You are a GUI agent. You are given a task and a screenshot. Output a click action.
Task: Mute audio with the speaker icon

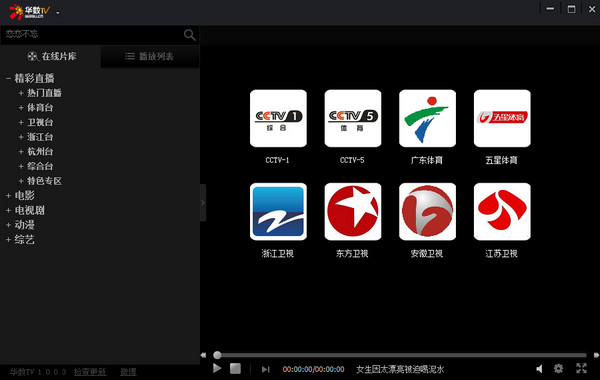[539, 369]
